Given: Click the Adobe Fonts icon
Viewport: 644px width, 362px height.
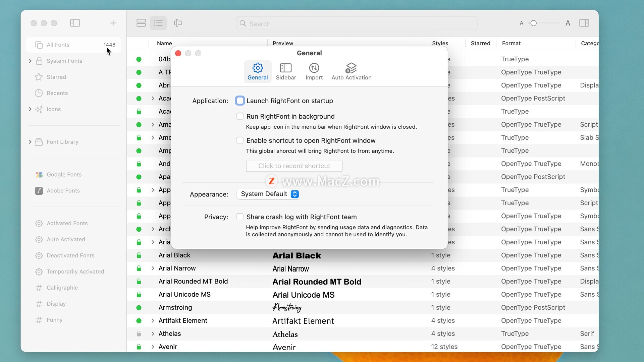Looking at the screenshot, I should (x=39, y=191).
